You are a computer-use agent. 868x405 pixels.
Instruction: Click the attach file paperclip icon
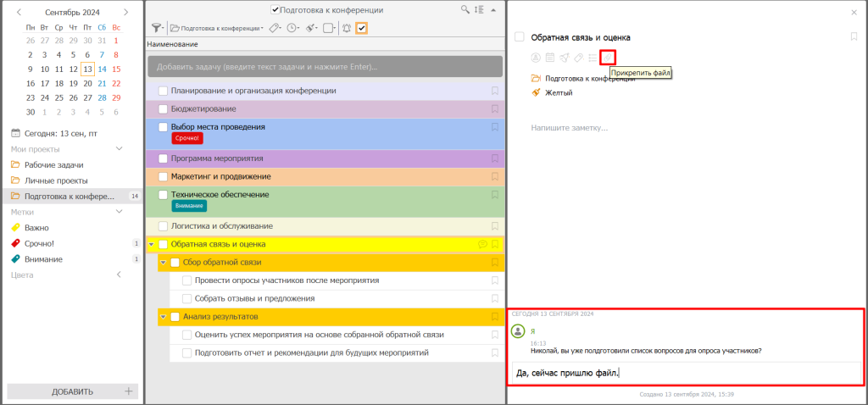tap(607, 58)
